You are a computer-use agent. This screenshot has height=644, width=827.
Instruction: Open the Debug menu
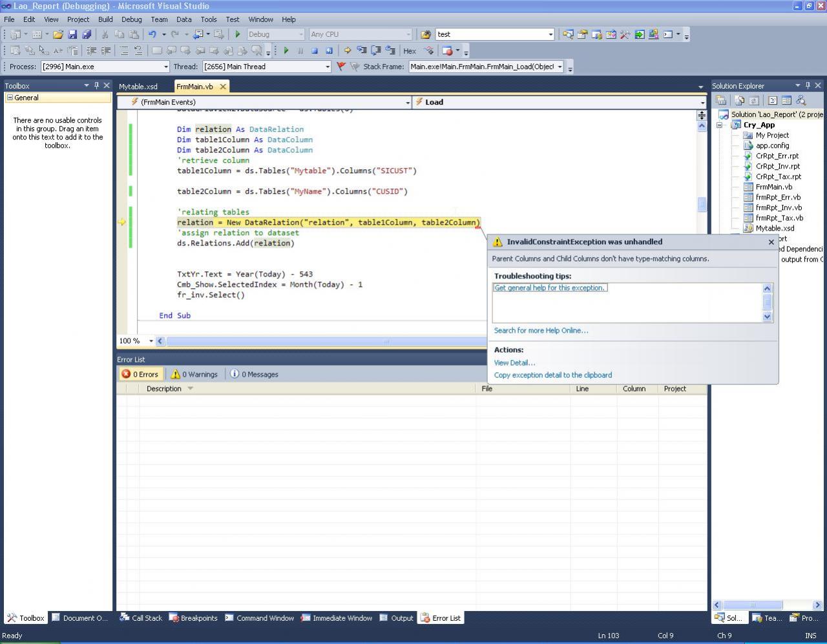coord(131,19)
